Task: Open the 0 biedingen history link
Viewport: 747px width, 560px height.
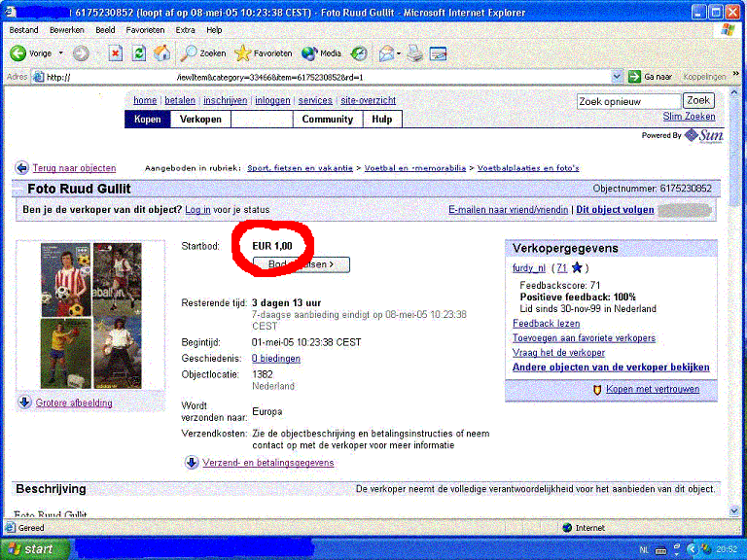Action: pos(276,359)
